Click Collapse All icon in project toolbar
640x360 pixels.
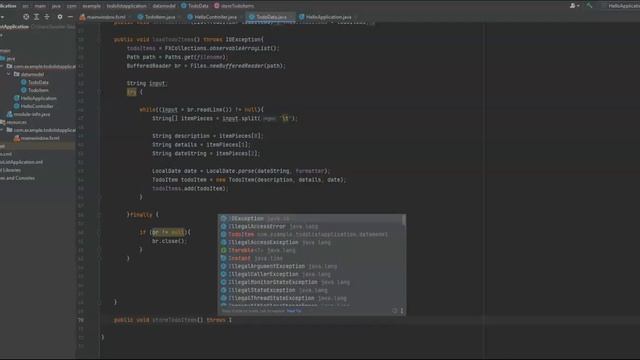pos(47,17)
